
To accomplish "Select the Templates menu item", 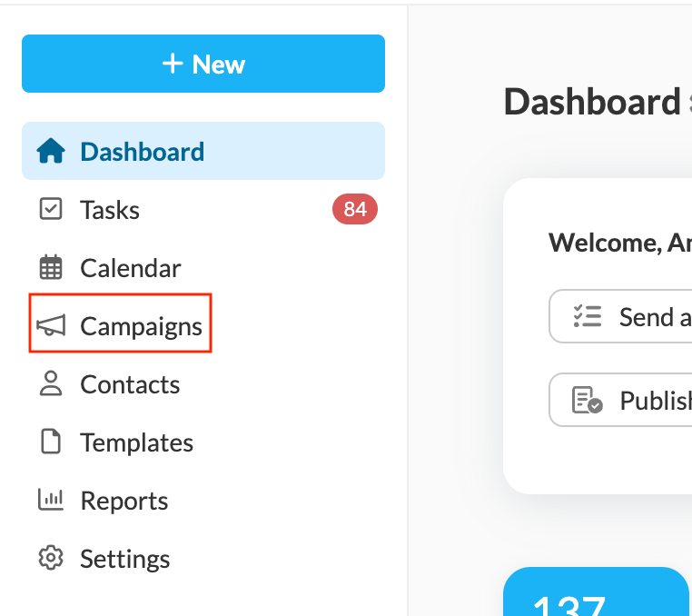I will click(136, 442).
